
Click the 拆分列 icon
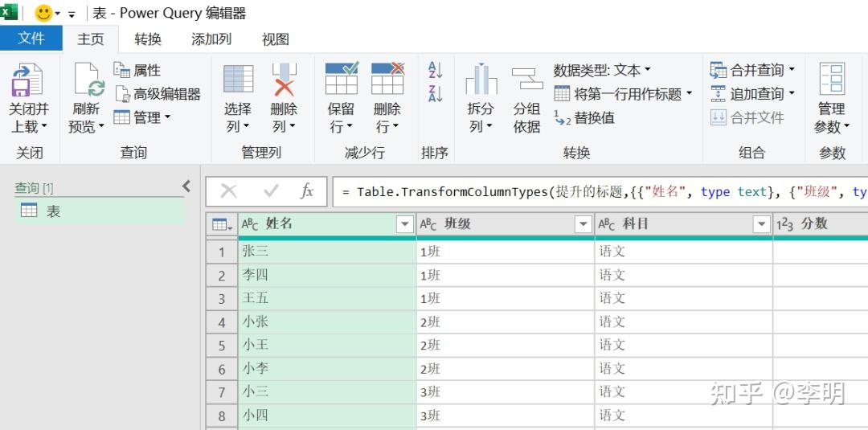(x=481, y=79)
